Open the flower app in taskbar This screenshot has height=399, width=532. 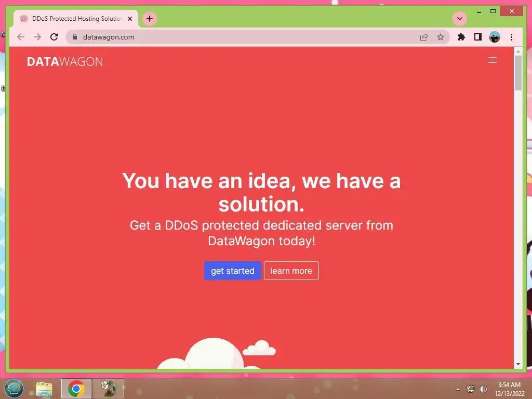(x=109, y=389)
